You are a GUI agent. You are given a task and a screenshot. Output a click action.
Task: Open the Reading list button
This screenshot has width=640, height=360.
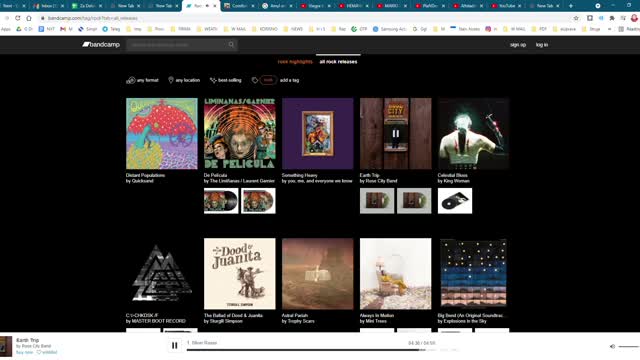point(629,29)
